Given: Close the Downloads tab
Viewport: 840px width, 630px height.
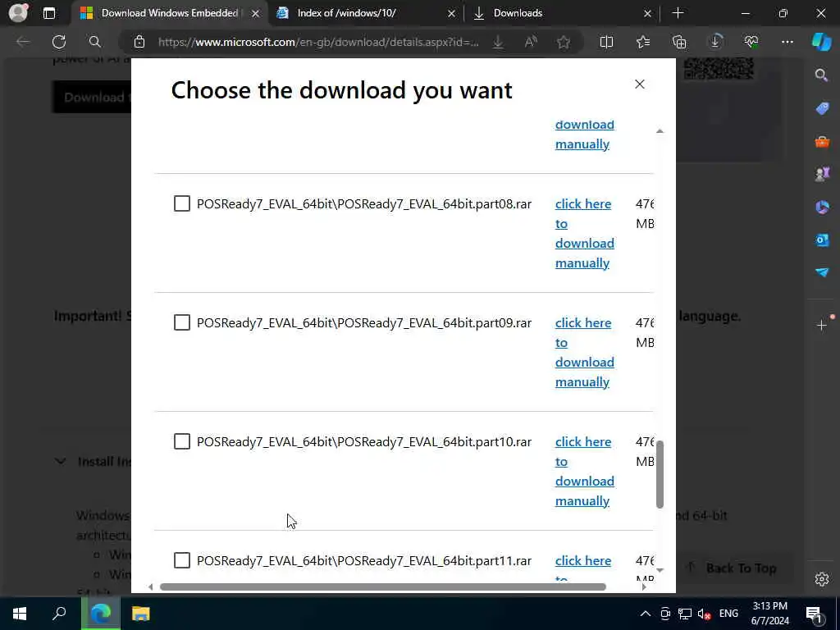Looking at the screenshot, I should pos(648,13).
